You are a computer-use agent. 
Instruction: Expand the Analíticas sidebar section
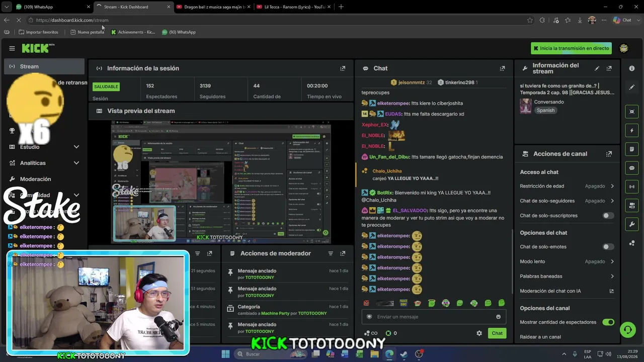click(x=76, y=163)
